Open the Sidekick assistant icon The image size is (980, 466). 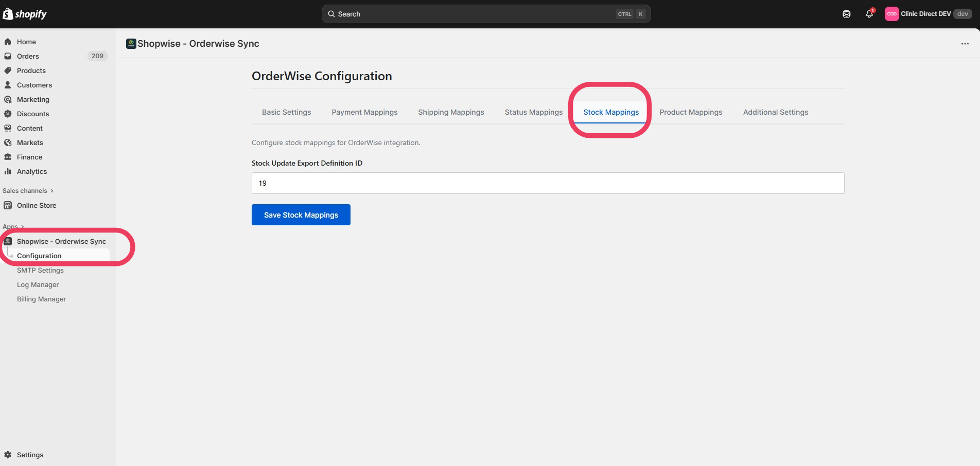pyautogui.click(x=847, y=14)
